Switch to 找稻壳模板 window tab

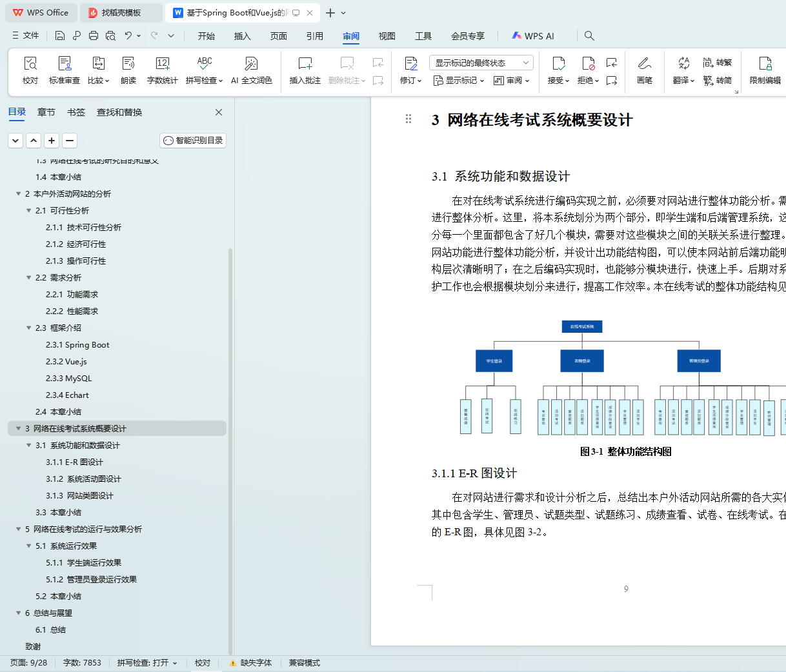pyautogui.click(x=121, y=13)
